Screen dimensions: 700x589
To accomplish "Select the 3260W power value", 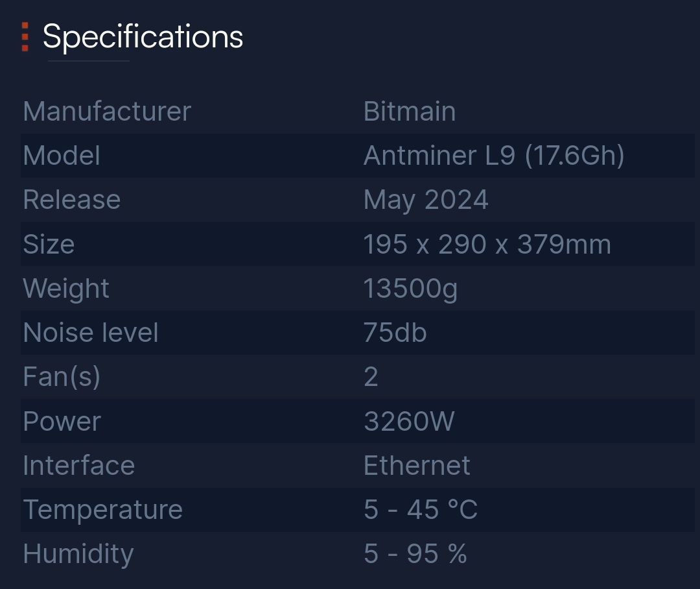I will click(x=409, y=422).
